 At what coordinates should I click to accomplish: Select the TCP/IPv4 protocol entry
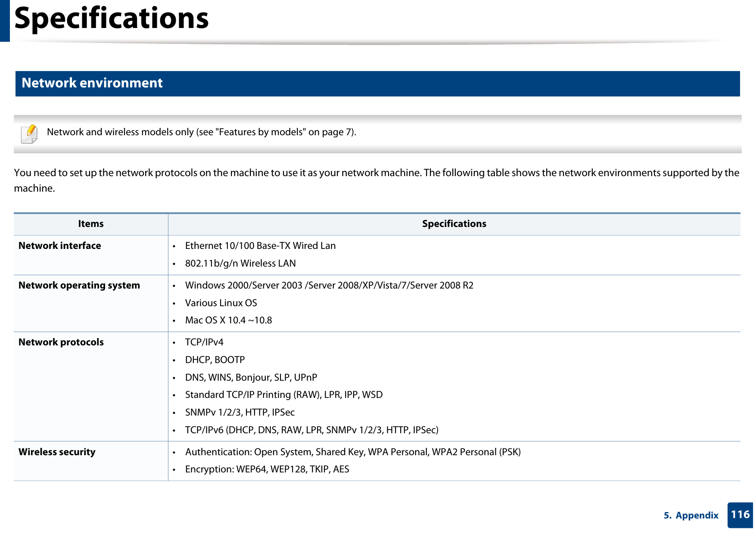click(204, 342)
